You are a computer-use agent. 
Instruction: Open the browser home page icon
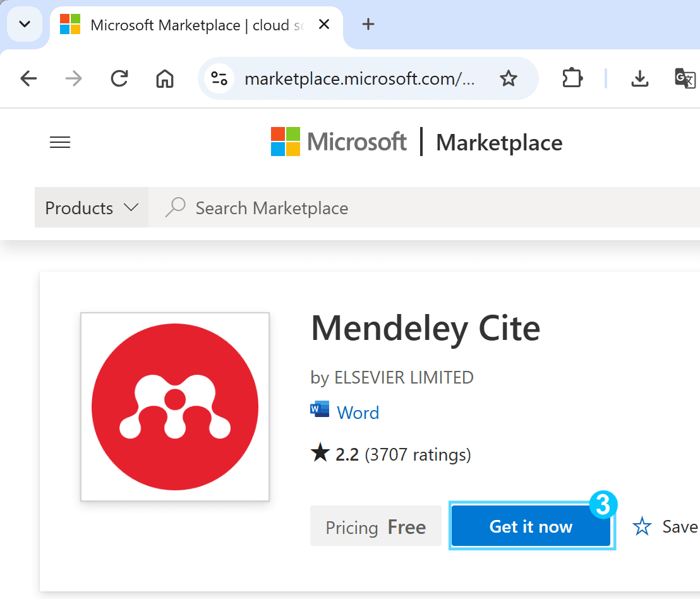[165, 78]
